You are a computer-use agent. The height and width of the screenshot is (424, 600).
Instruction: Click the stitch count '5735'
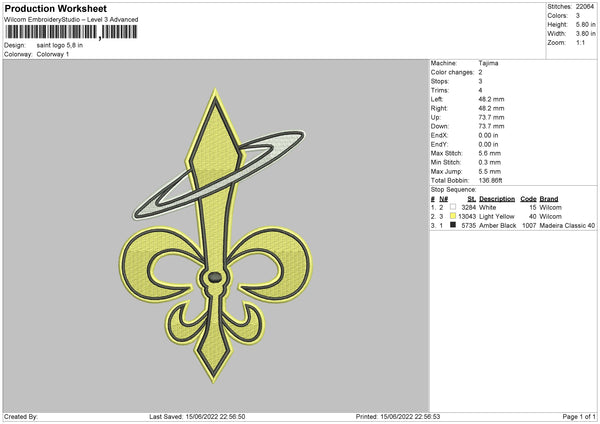click(x=469, y=225)
